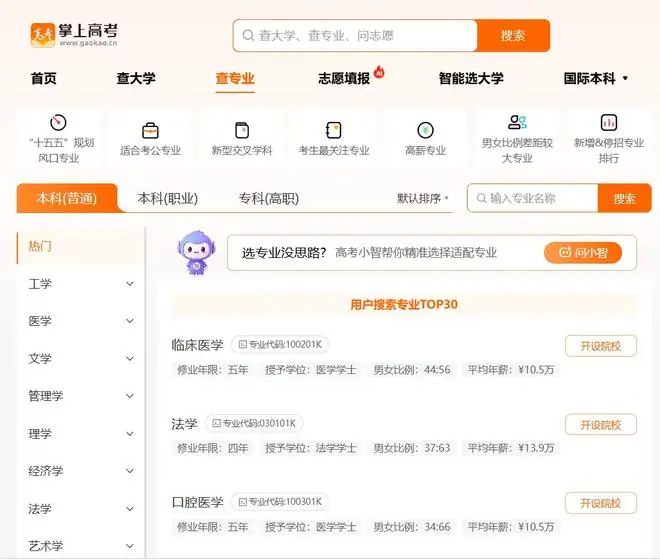
Task: Click the magnifier icon in 输入专业名称 field
Action: [x=482, y=198]
